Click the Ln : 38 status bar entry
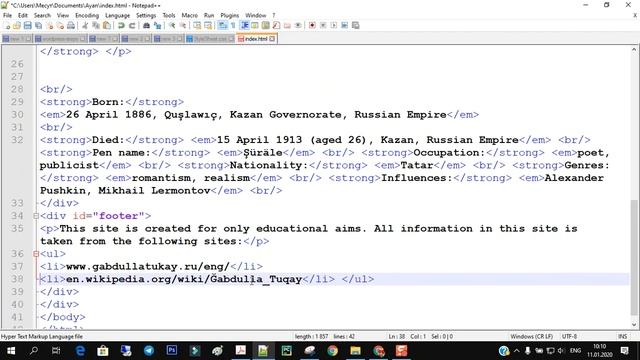640x360 pixels. 397,337
